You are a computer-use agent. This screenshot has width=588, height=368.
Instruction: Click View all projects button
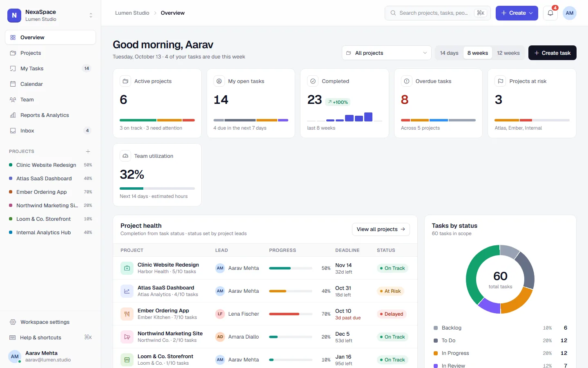pos(381,229)
